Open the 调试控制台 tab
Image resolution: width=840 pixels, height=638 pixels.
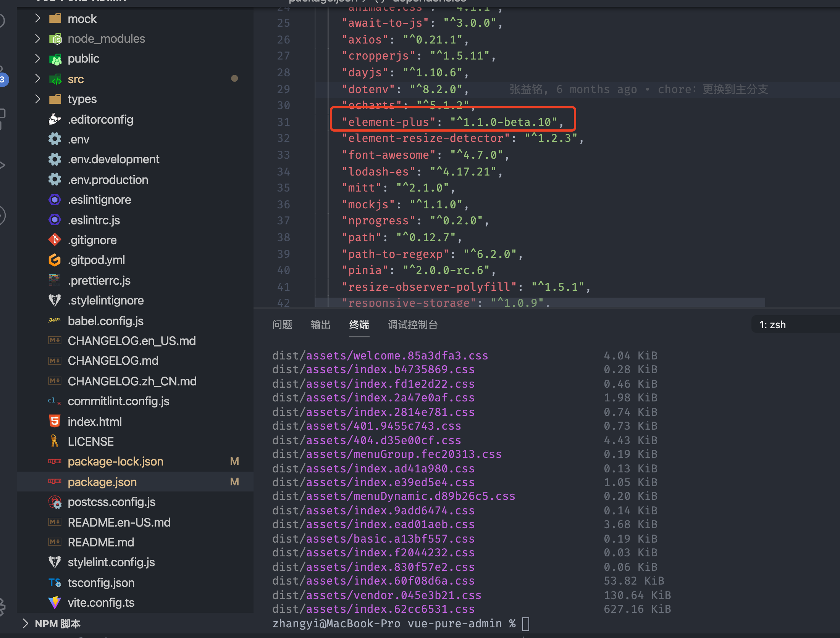click(412, 324)
